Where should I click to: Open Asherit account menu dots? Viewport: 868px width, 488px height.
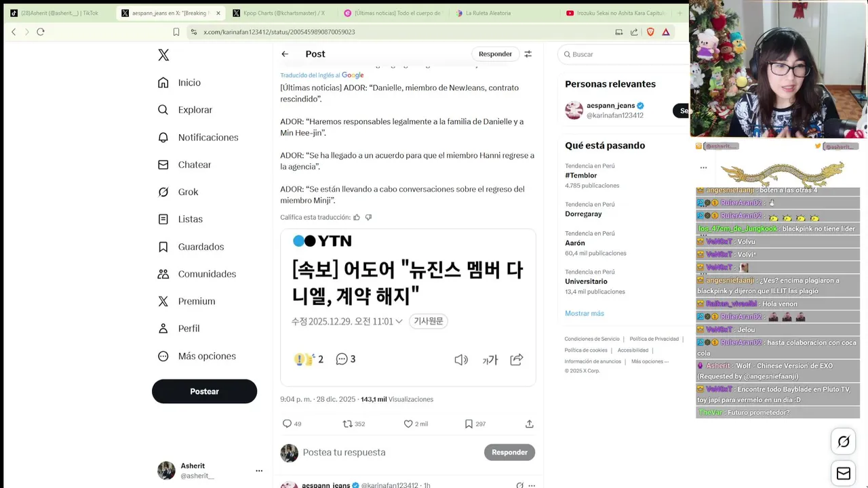259,470
